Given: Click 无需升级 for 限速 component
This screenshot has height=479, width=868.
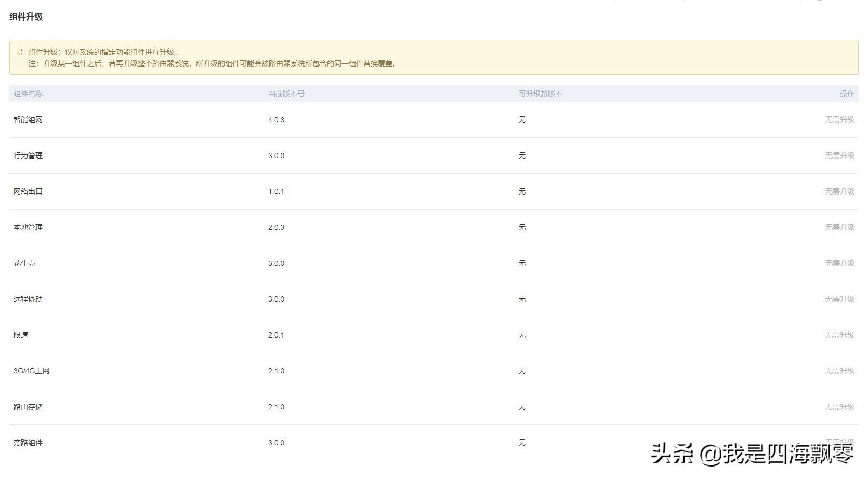Looking at the screenshot, I should tap(839, 335).
